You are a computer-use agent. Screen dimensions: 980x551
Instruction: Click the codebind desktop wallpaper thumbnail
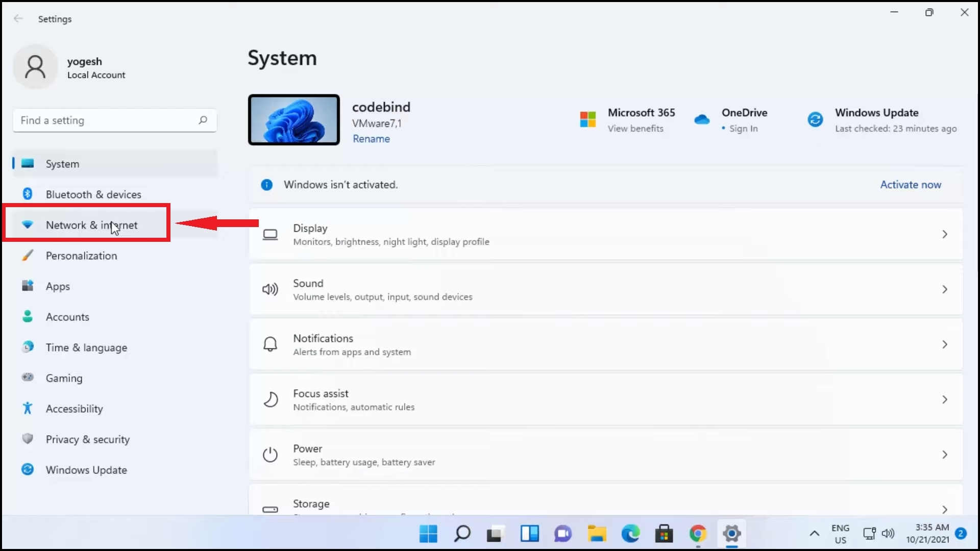pos(294,120)
